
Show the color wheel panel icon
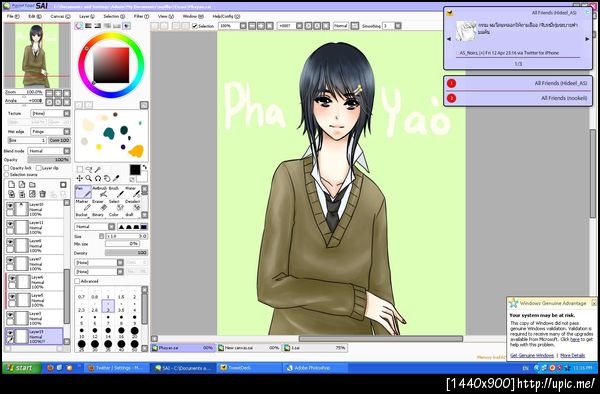78,26
